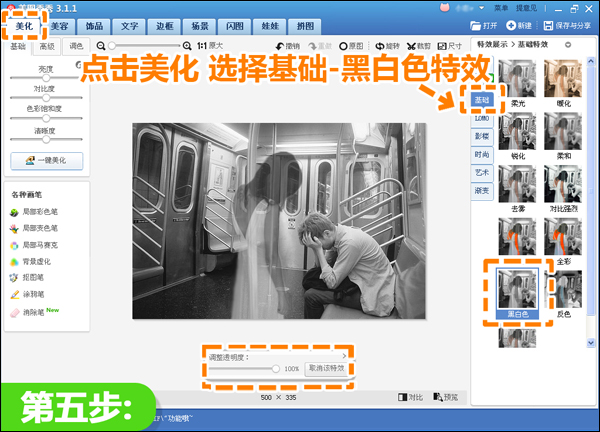The width and height of the screenshot is (600, 432).
Task: Click the transparency slider handle at 100%
Action: (x=276, y=369)
